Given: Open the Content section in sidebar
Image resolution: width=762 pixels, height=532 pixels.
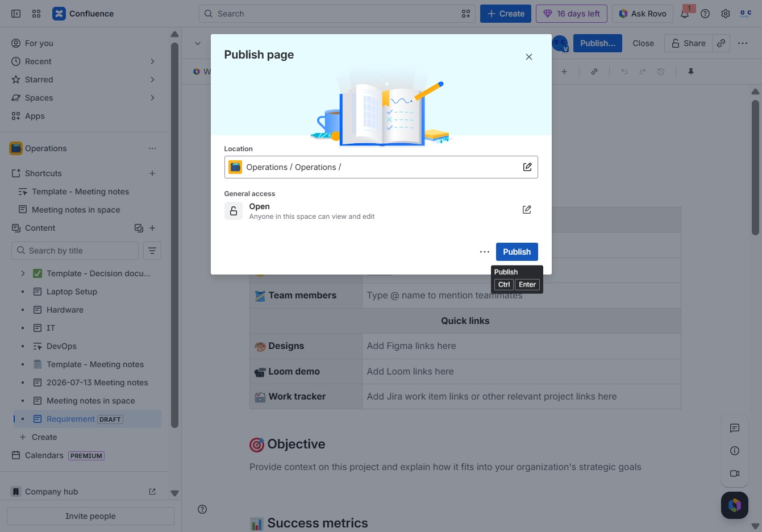Looking at the screenshot, I should [x=40, y=228].
